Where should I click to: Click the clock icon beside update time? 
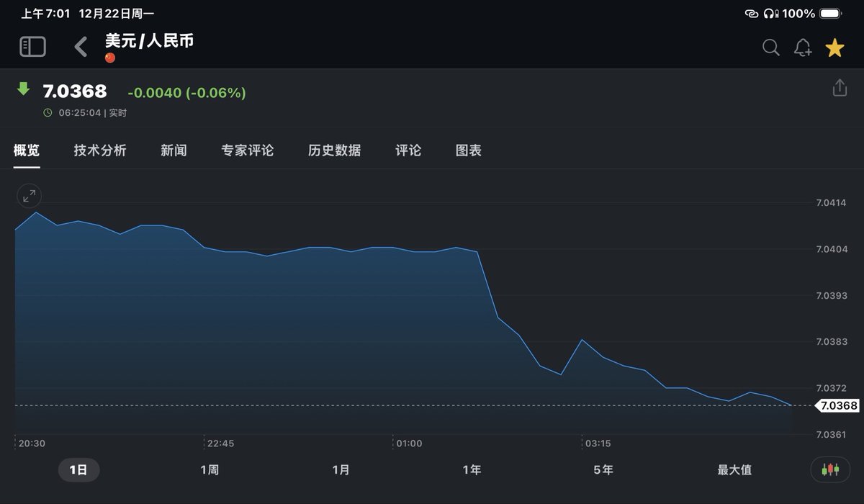pos(47,112)
